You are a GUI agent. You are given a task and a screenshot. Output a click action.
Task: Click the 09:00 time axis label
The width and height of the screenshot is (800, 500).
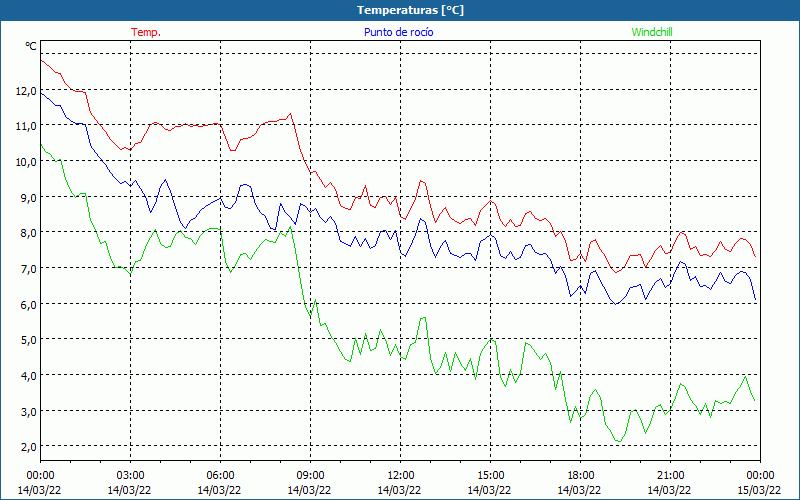click(310, 476)
